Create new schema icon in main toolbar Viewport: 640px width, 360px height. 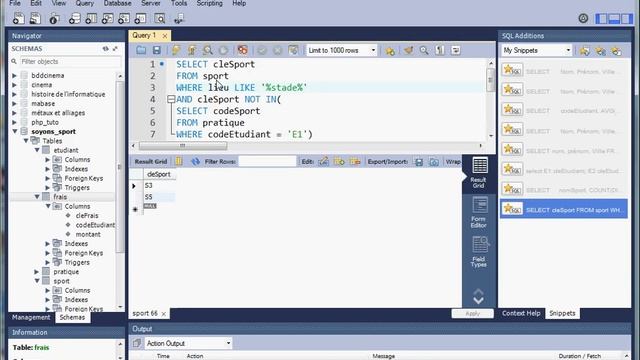tap(74, 18)
